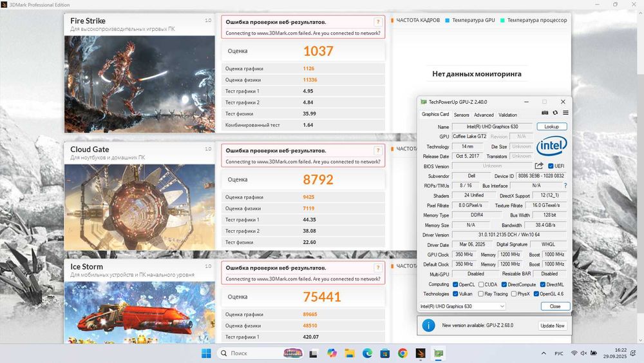Click the Ice Storm score 75441

[322, 297]
